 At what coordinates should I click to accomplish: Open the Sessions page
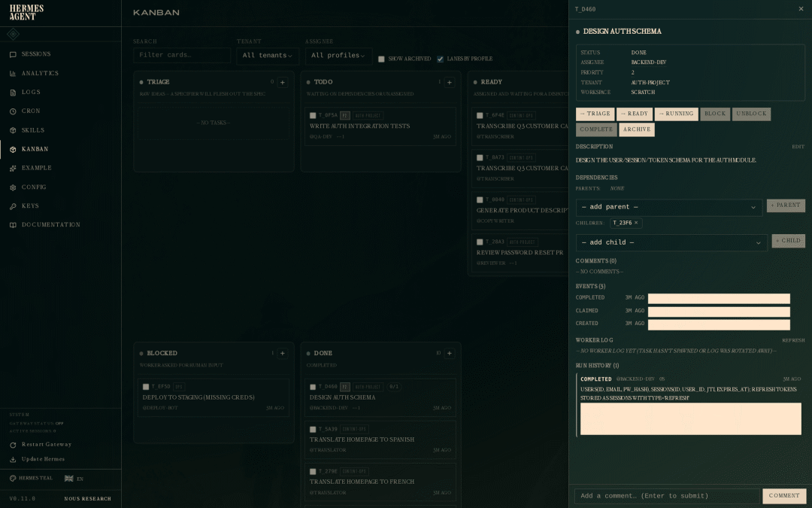coord(36,54)
